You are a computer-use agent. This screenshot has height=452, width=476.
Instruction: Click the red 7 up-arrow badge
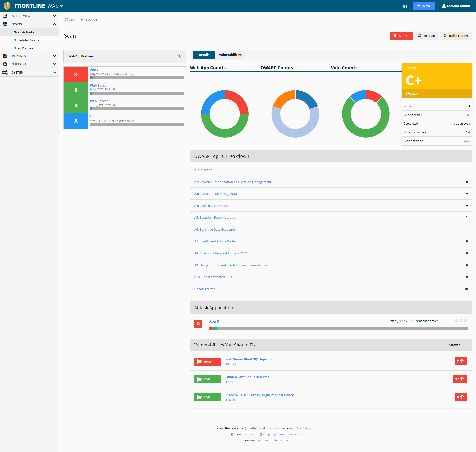(461, 361)
